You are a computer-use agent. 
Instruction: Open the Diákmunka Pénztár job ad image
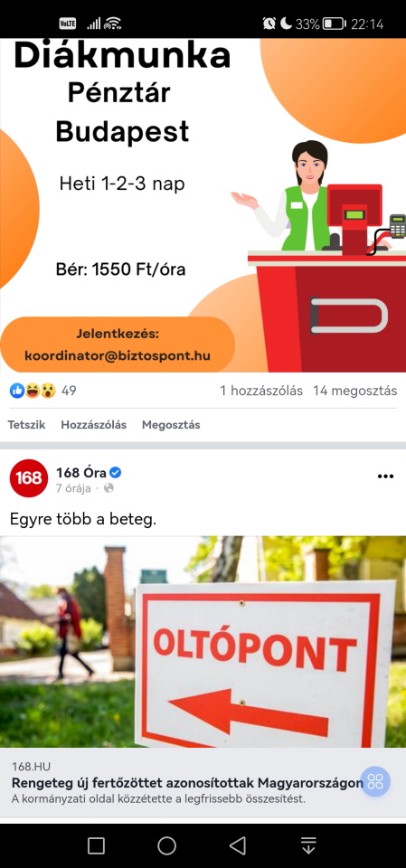click(x=203, y=205)
